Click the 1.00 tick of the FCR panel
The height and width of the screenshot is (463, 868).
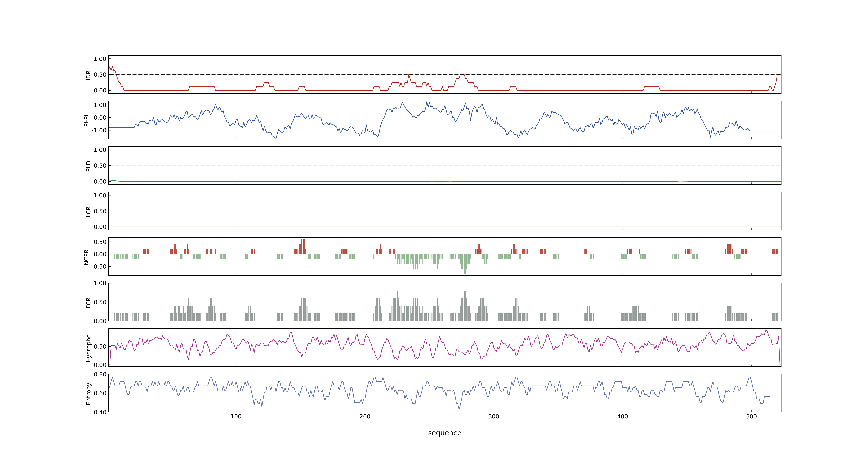pyautogui.click(x=100, y=283)
